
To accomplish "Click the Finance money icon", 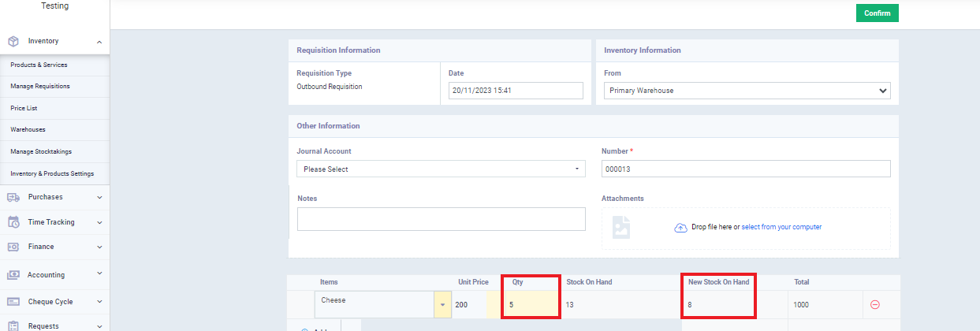I will click(13, 247).
